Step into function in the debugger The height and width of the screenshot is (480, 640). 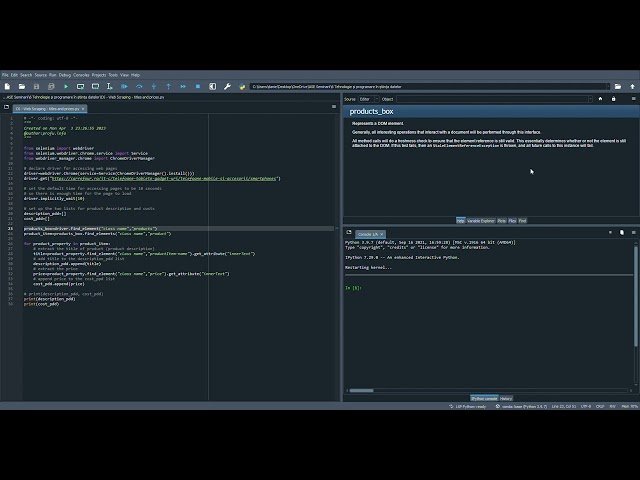coord(154,87)
